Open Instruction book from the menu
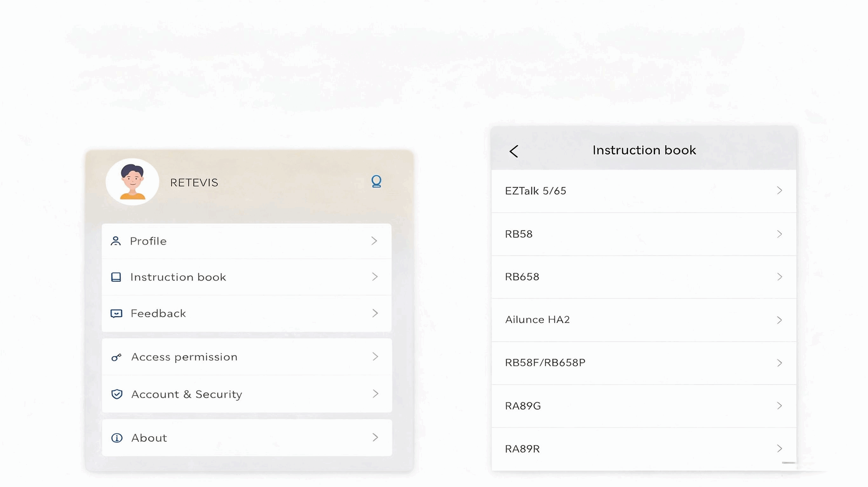868x487 pixels. (x=247, y=277)
